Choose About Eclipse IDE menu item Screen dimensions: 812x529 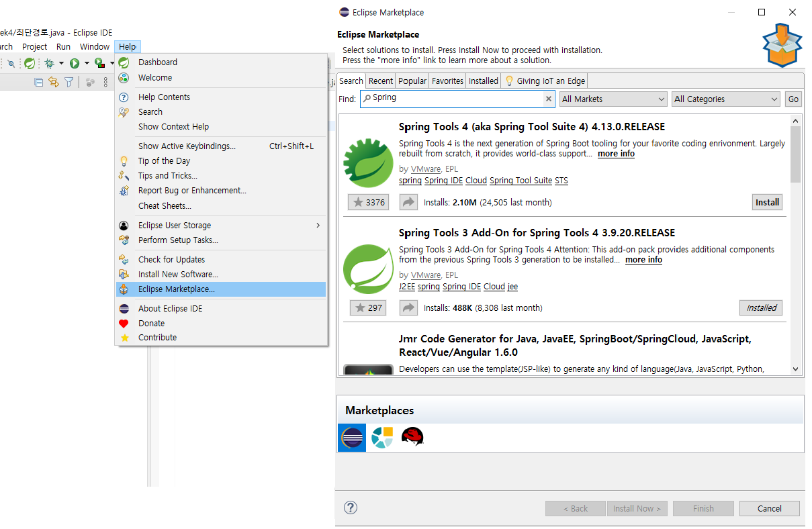[x=220, y=309]
